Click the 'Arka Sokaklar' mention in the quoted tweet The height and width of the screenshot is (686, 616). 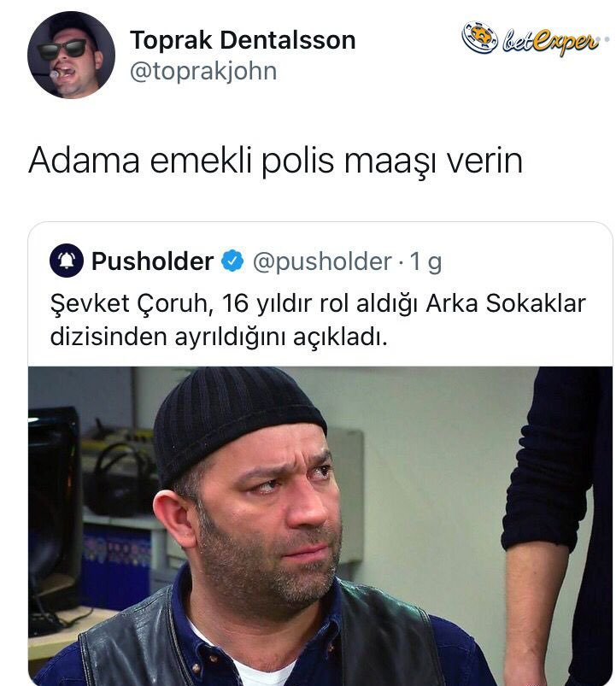505,303
